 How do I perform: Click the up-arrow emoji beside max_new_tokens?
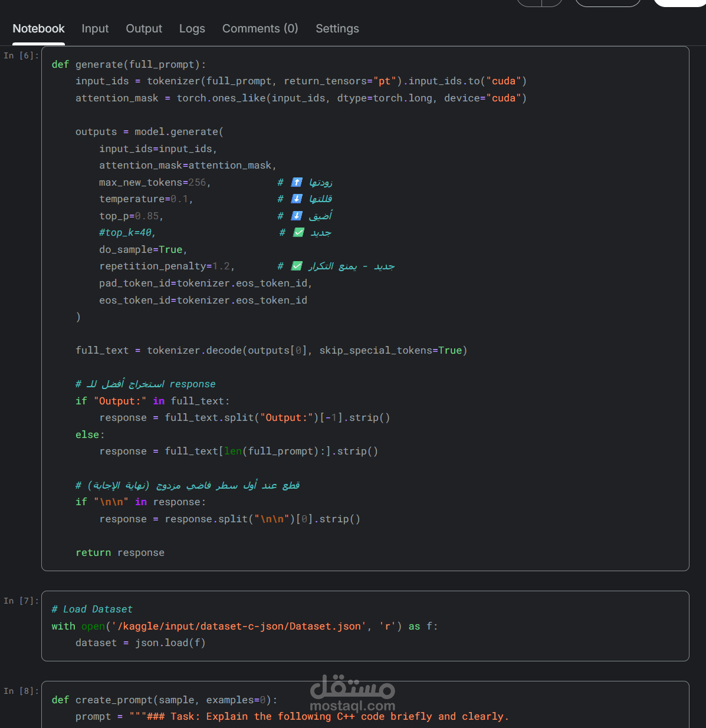pyautogui.click(x=297, y=182)
